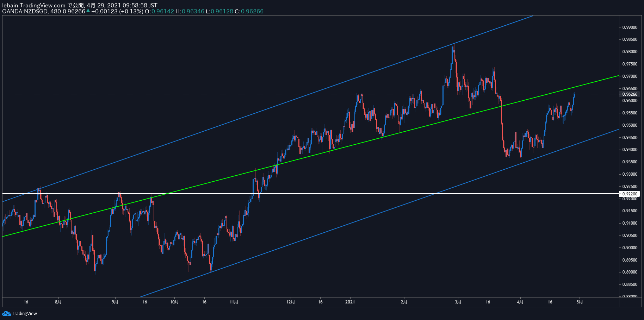Click the current price label 0.96266
The image size is (644, 320).
[630, 94]
